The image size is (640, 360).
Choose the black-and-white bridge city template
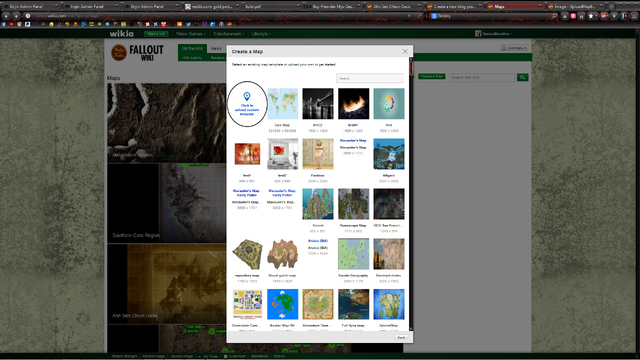click(x=318, y=104)
